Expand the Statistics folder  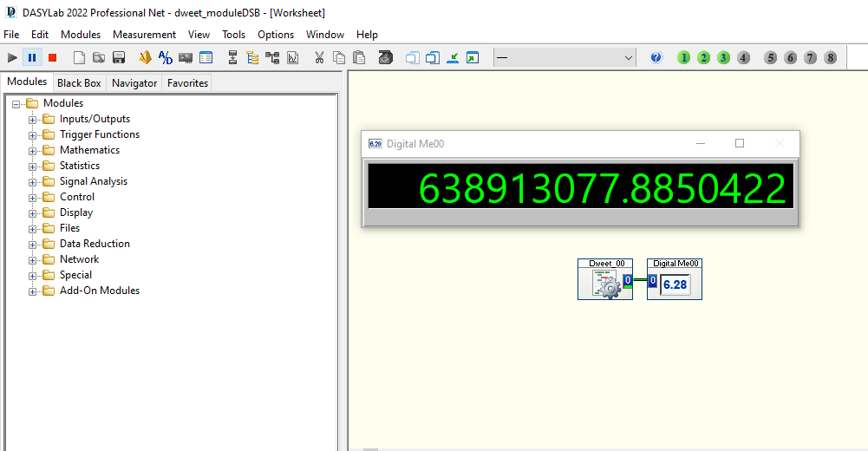coord(32,166)
